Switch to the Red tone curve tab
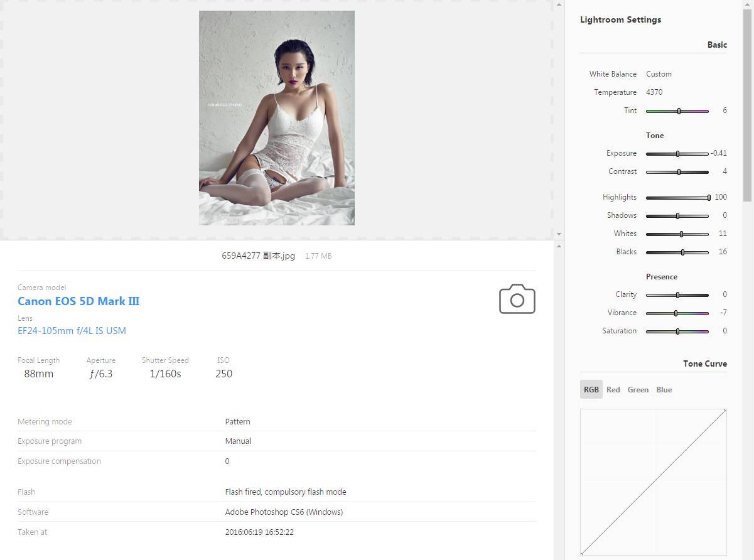Screen dimensions: 754x560 [x=613, y=390]
